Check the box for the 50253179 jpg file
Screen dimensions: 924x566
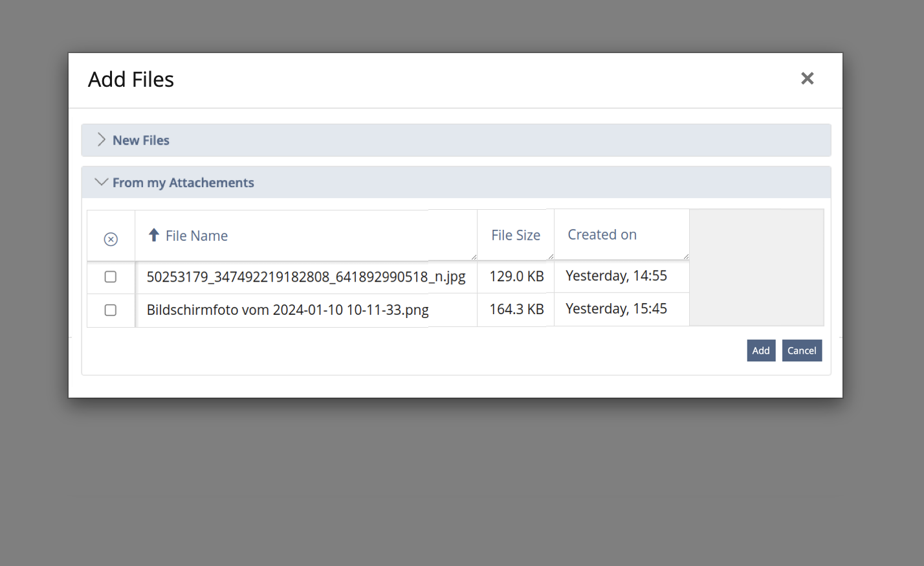111,277
